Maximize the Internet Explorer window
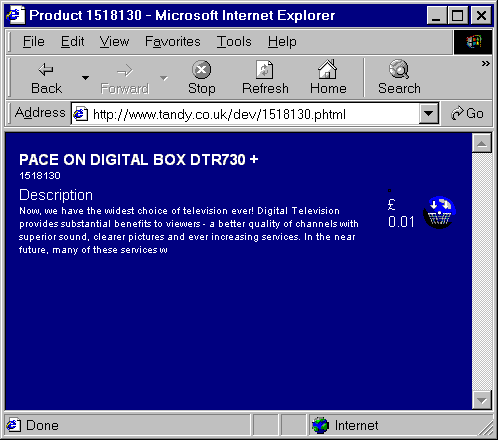The height and width of the screenshot is (440, 498). 457,16
